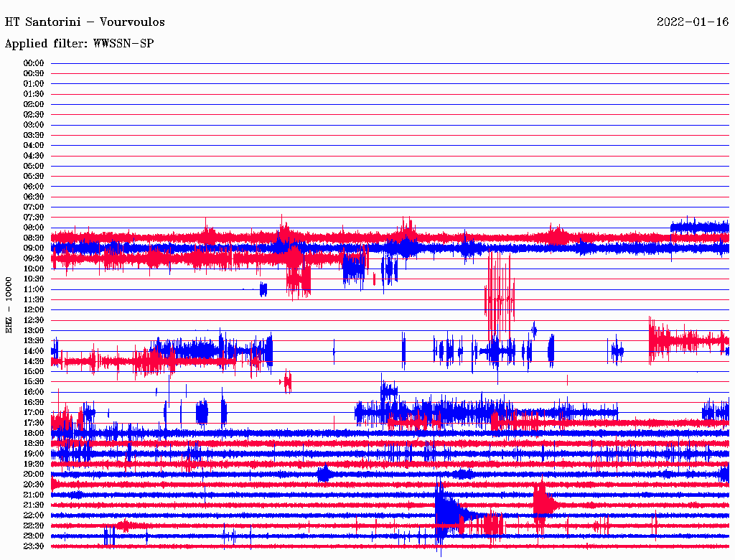Image resolution: width=735 pixels, height=560 pixels.
Task: Select the 18:00 time label
Action: point(34,433)
